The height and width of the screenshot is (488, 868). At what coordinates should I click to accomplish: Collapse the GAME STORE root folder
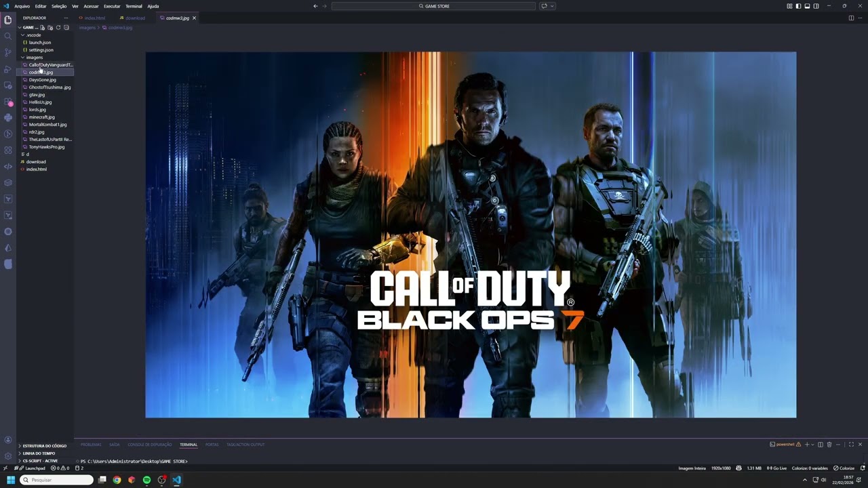28,28
